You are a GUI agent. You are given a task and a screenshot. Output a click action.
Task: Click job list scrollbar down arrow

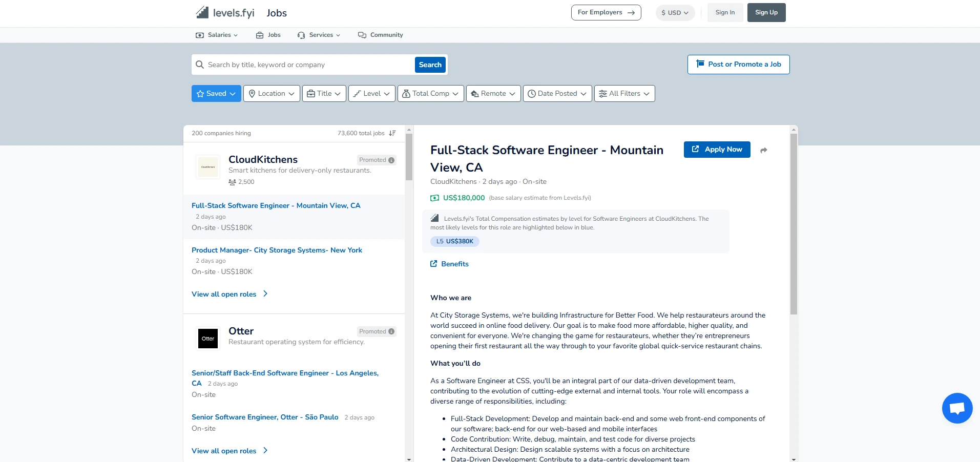point(409,459)
